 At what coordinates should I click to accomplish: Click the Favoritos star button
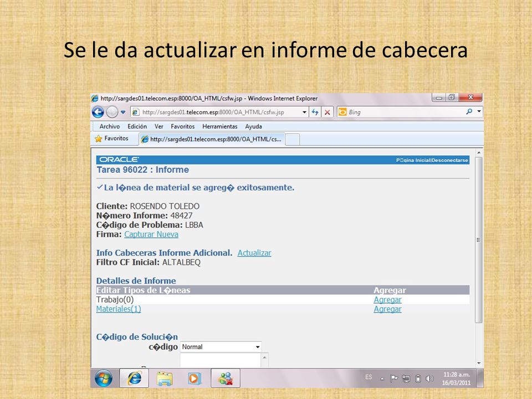pyautogui.click(x=111, y=139)
